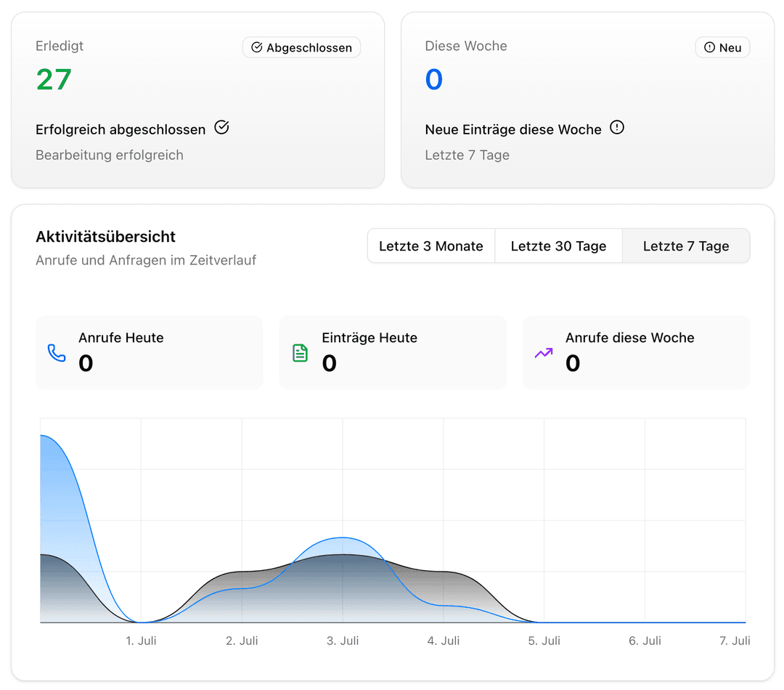Screen dimensions: 784x690
Task: Click the Abgeschlossen status badge
Action: pyautogui.click(x=301, y=48)
